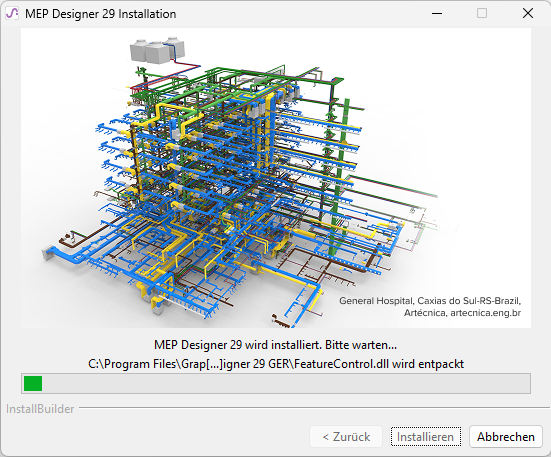Click the FeatureControl.dll unpacking path text
This screenshot has height=457, width=551.
tap(276, 364)
